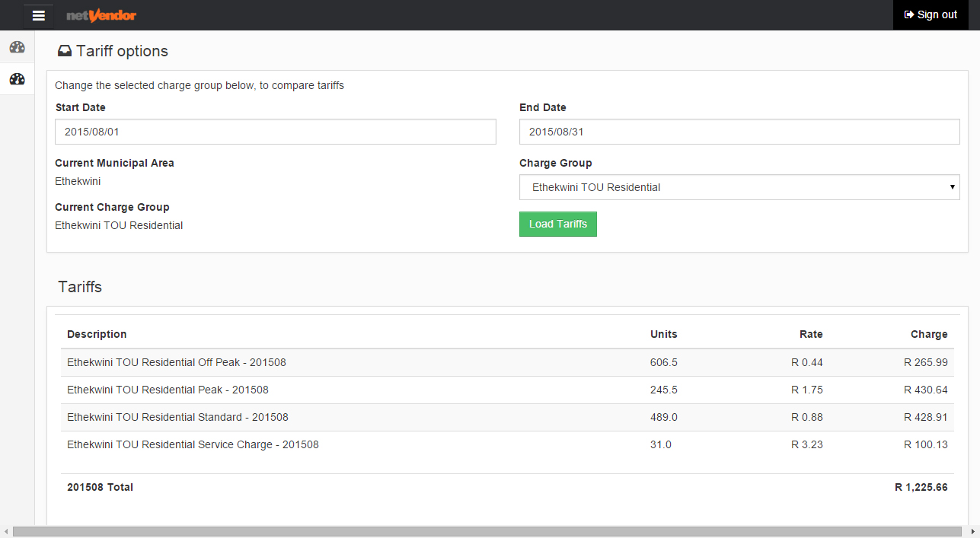
Task: Click the compare tariffs instruction text
Action: (x=200, y=85)
